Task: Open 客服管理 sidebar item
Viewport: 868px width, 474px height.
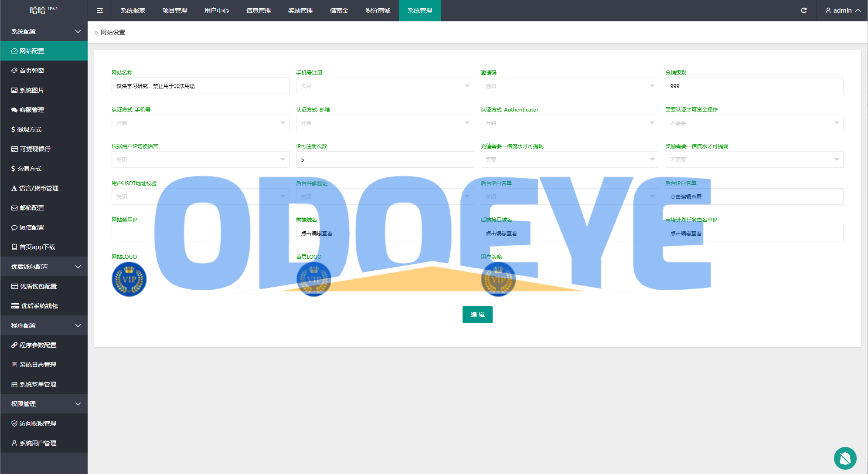Action: [32, 110]
